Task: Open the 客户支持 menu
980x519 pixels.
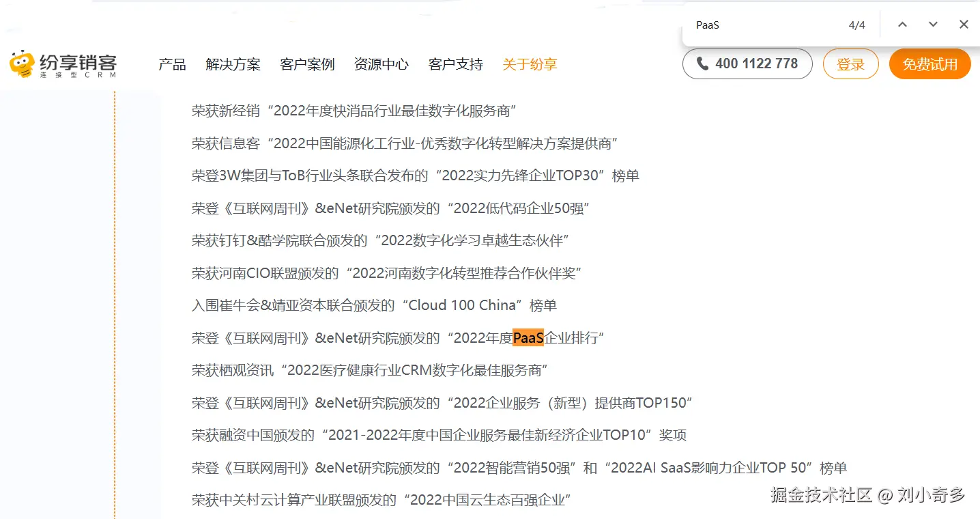Action: [x=455, y=64]
